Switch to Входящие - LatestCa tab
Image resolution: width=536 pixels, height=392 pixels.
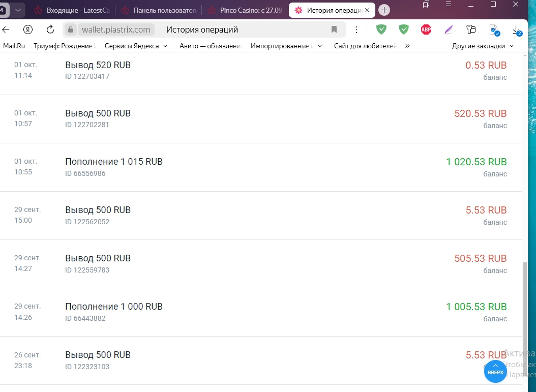point(72,10)
